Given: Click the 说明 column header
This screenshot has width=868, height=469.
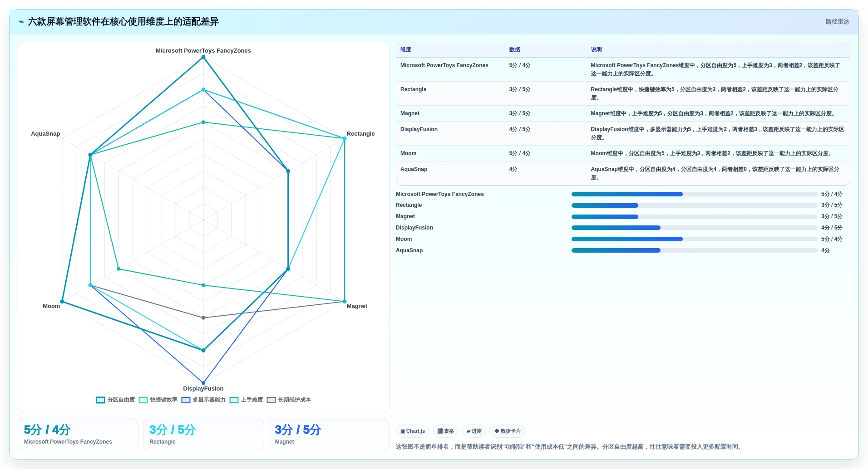Looking at the screenshot, I should tap(596, 50).
